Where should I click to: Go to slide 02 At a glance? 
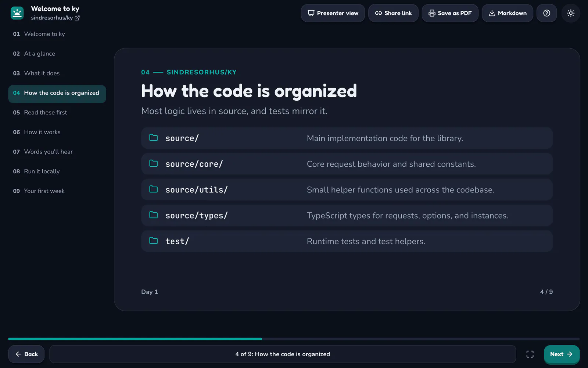[57, 54]
